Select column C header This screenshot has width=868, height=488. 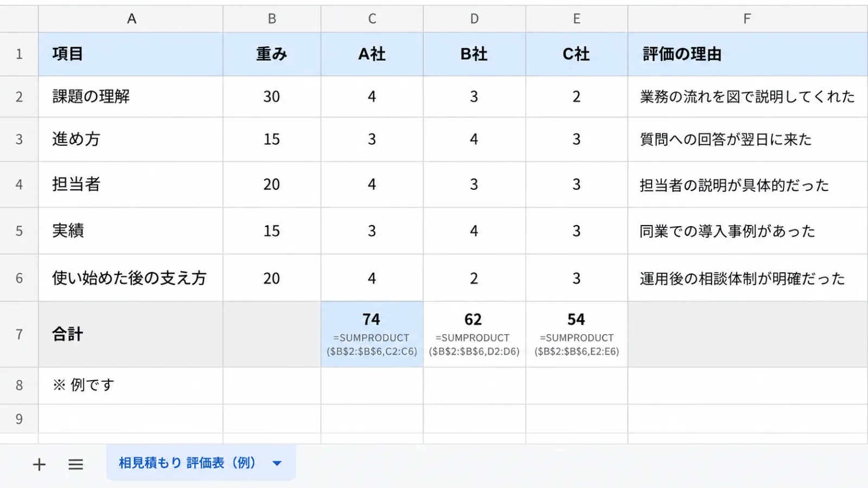(372, 19)
